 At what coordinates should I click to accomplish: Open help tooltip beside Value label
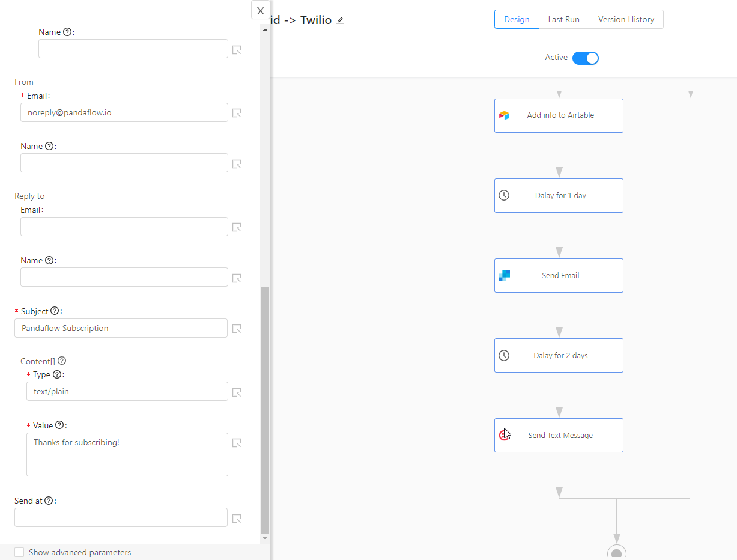59,425
